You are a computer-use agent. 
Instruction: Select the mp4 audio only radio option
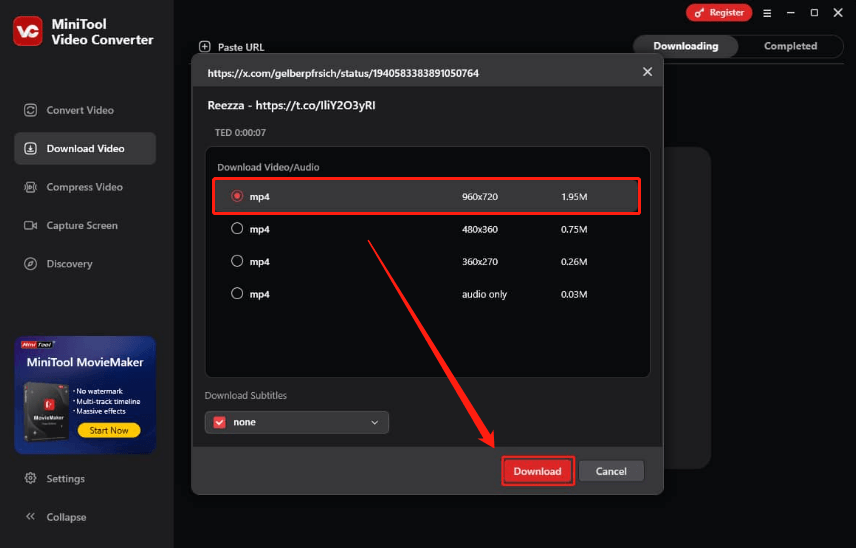(237, 294)
